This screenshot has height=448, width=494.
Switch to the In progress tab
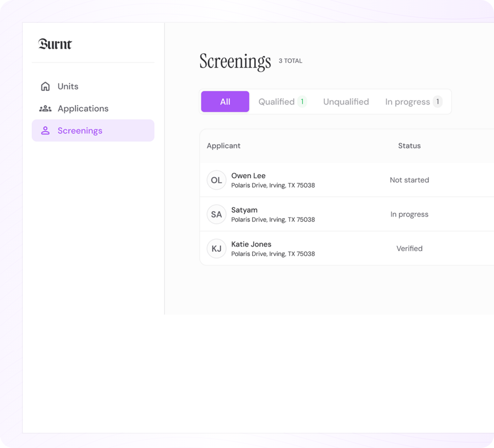[x=414, y=102]
